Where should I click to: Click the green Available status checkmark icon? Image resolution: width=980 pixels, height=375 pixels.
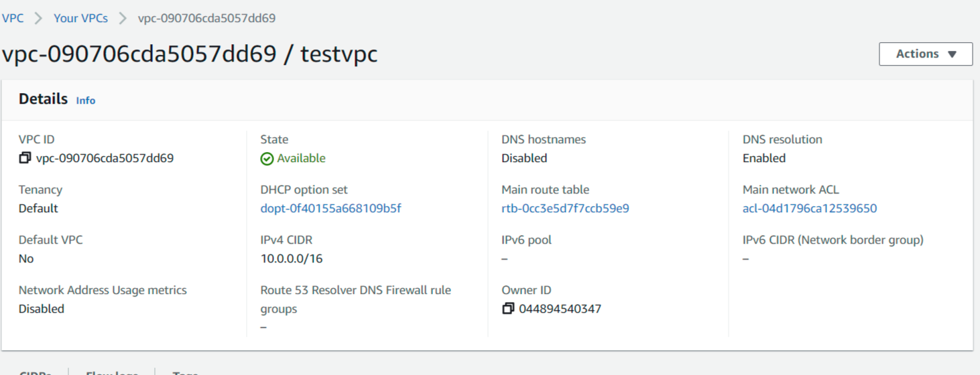click(267, 159)
